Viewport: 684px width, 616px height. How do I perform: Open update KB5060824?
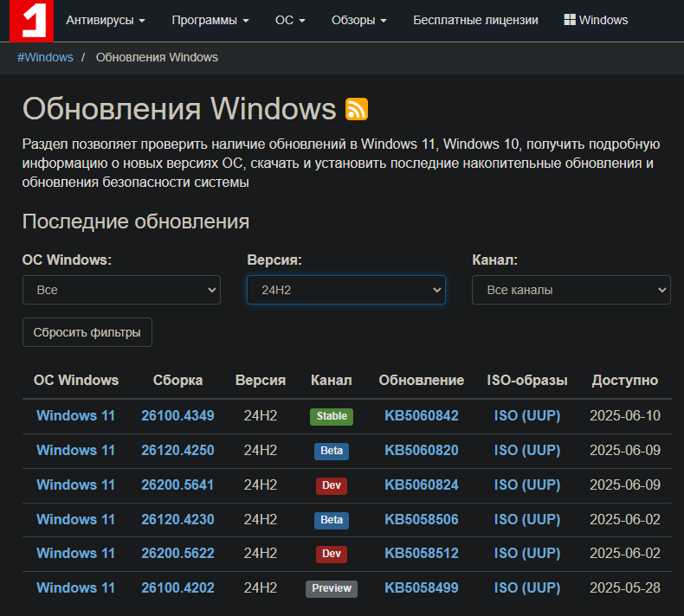[422, 484]
